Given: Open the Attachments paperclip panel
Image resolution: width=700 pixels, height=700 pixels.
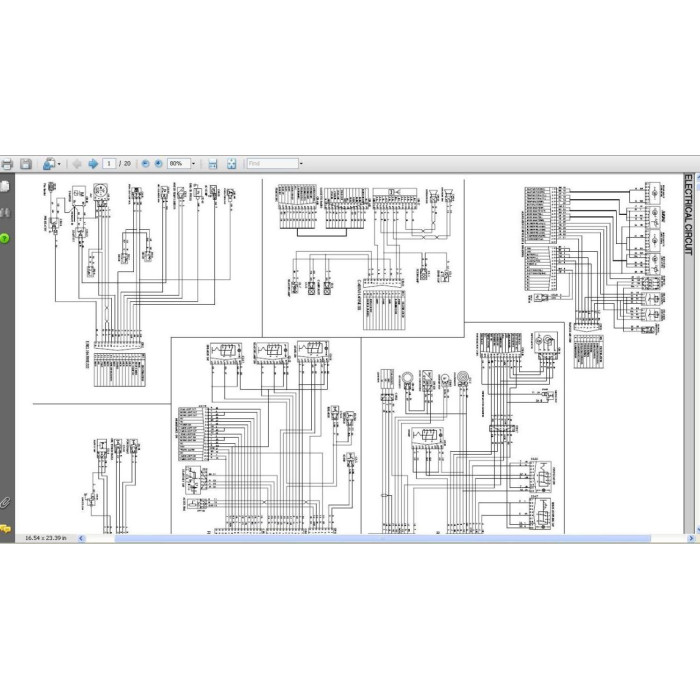Looking at the screenshot, I should click(x=5, y=503).
